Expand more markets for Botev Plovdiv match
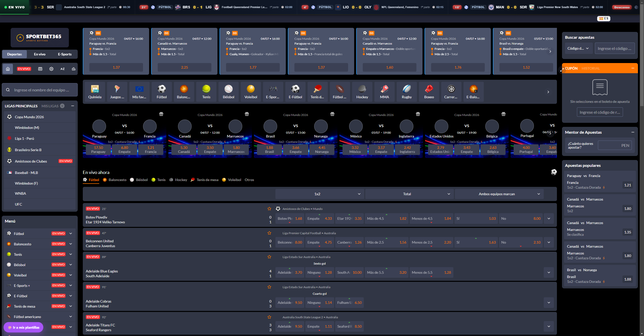The height and width of the screenshot is (336, 644). [549, 219]
